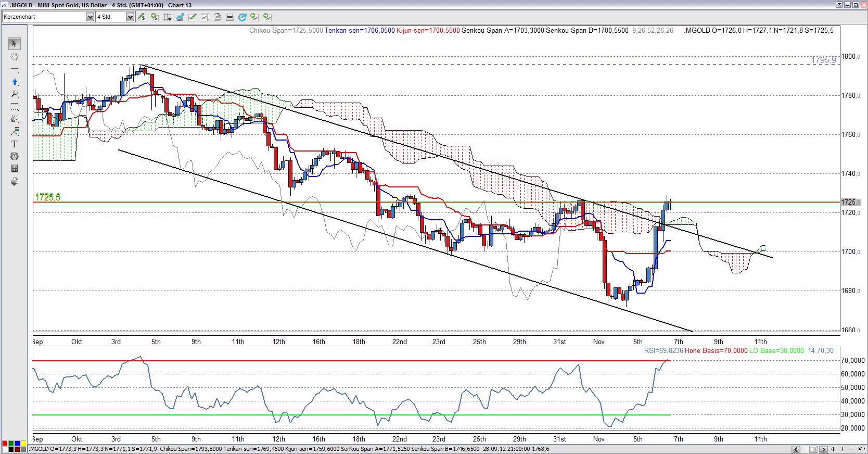Select the arrow pointer tool
868x454 pixels.
point(15,44)
